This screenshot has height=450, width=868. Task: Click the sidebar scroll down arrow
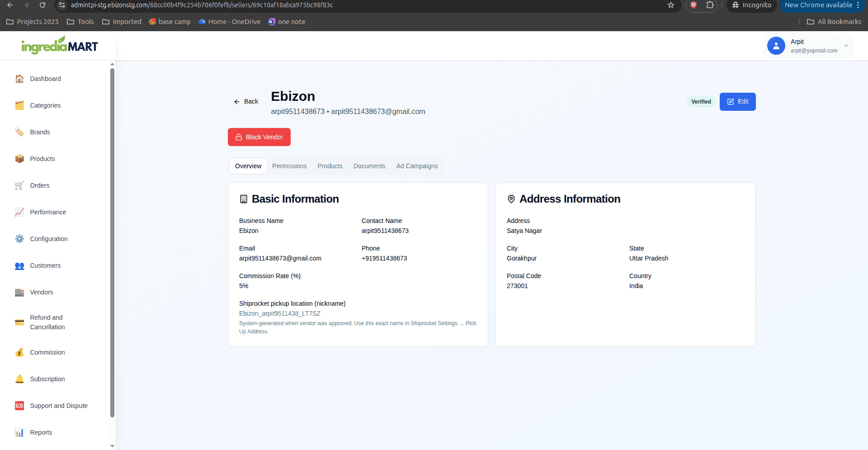[x=112, y=446]
